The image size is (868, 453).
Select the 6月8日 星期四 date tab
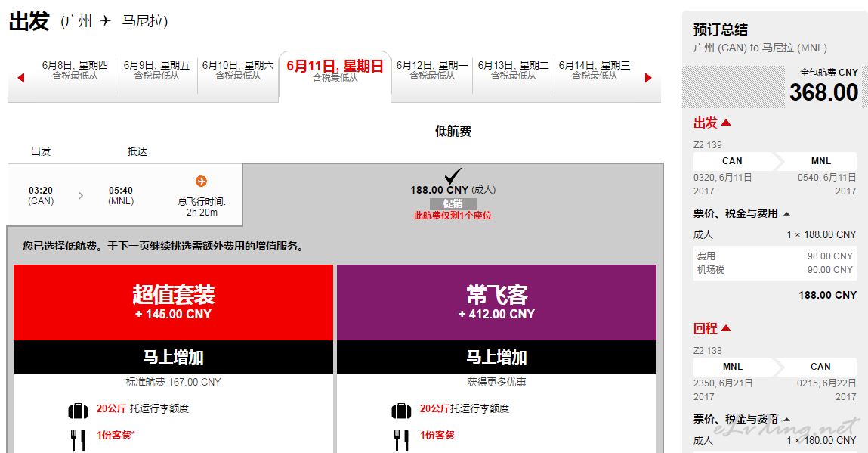75,70
